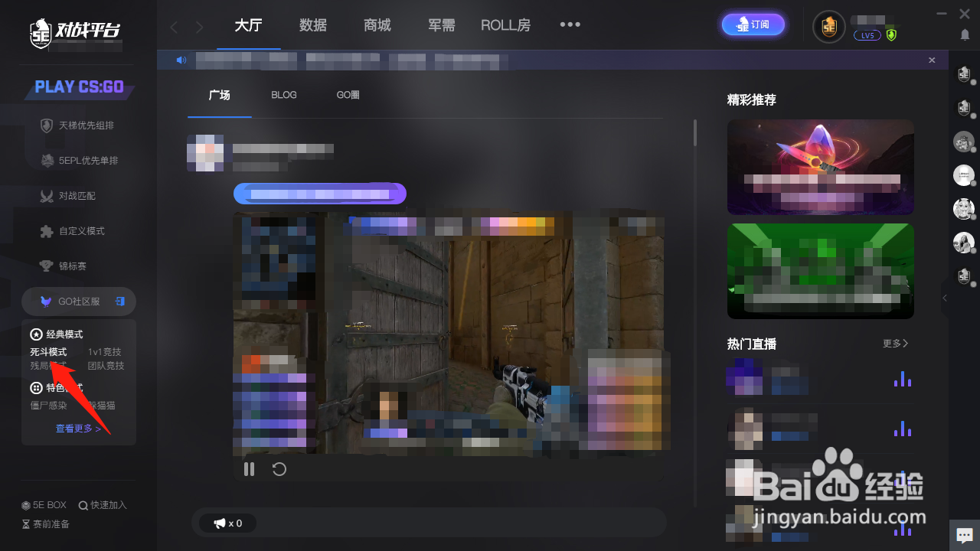Switch to the 数据 tab
This screenshot has width=980, height=551.
pos(313,25)
